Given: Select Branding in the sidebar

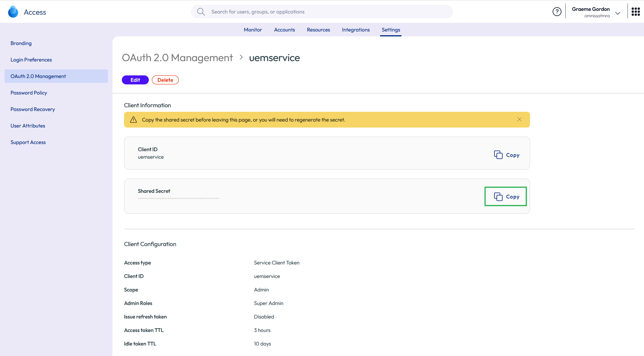Looking at the screenshot, I should (21, 43).
